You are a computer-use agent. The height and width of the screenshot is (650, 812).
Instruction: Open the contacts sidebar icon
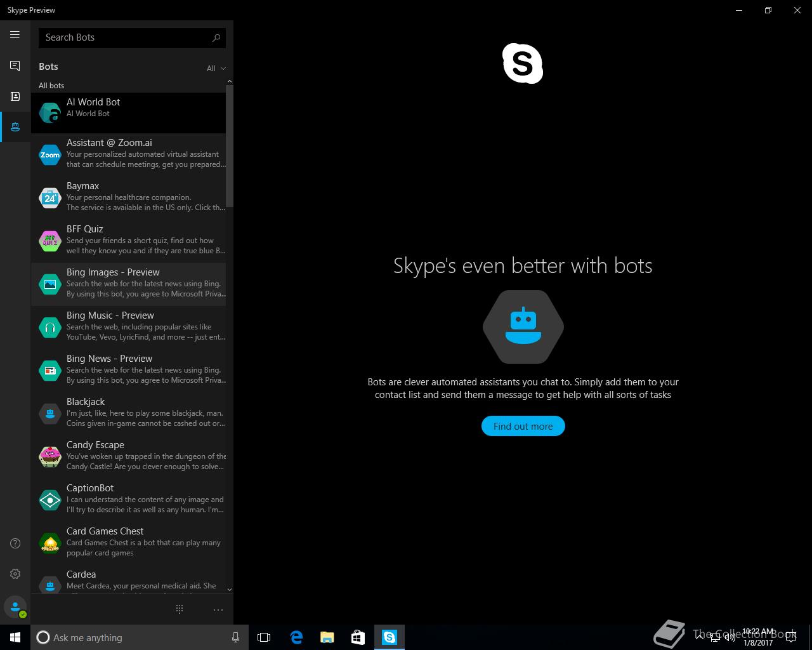pyautogui.click(x=15, y=96)
